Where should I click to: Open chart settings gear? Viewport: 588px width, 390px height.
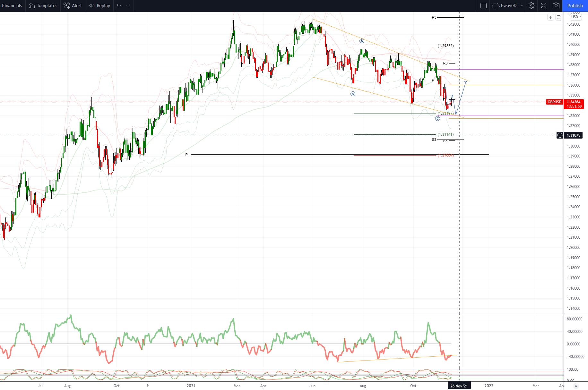click(531, 5)
